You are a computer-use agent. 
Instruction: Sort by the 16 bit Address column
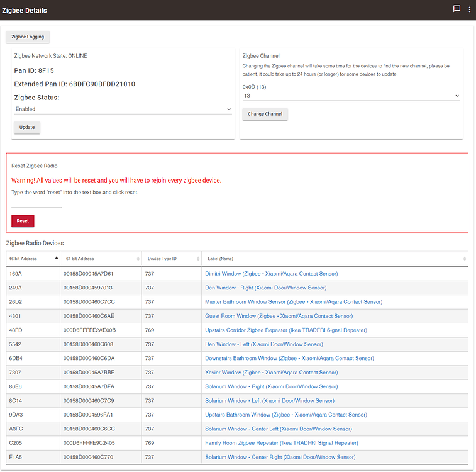(x=33, y=259)
